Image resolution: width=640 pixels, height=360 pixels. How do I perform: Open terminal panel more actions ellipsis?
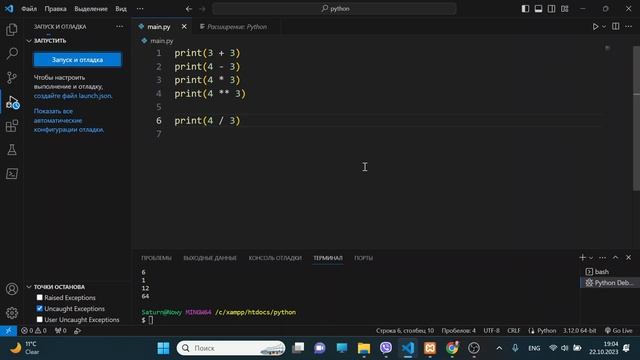pyautogui.click(x=602, y=258)
